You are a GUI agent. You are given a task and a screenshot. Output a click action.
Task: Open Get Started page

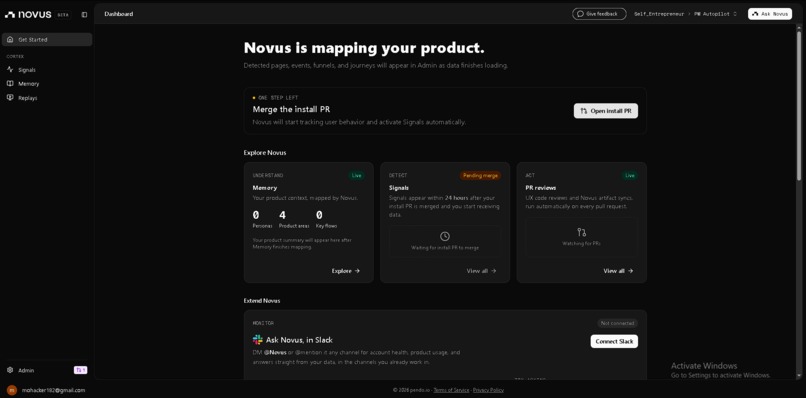click(47, 40)
